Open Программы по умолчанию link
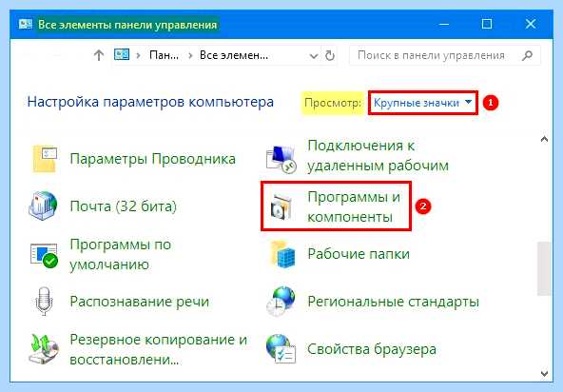This screenshot has height=392, width=563. click(x=120, y=254)
